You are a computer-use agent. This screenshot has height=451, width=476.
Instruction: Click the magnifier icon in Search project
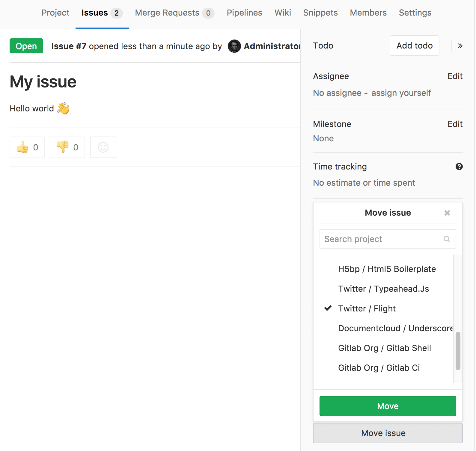(447, 239)
